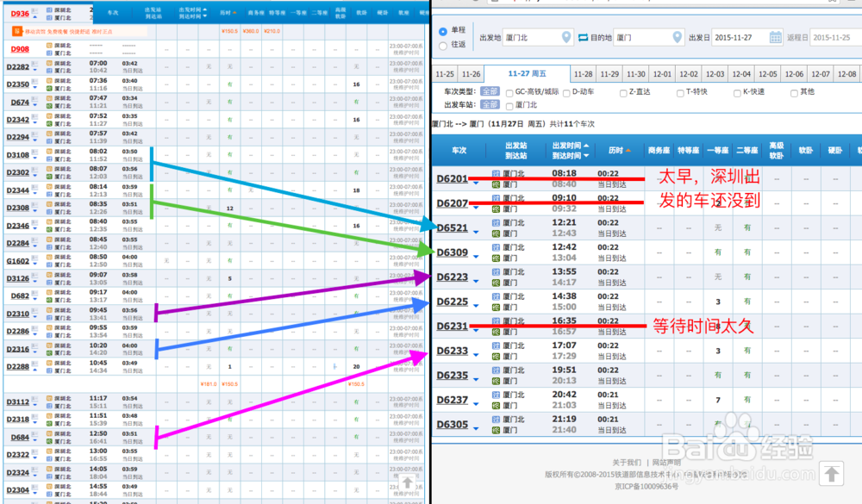This screenshot has width=862, height=504.
Task: Click the 终 terminal station icon in D6223 row
Action: coord(496,283)
